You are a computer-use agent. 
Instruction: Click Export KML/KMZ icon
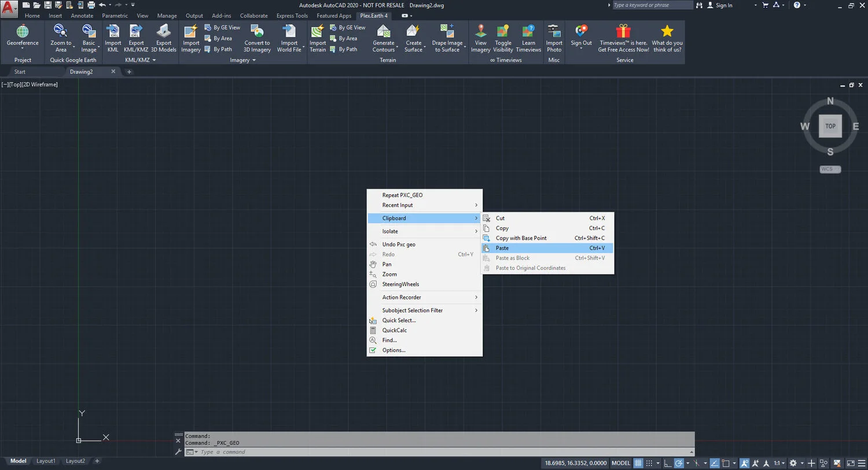coord(136,31)
